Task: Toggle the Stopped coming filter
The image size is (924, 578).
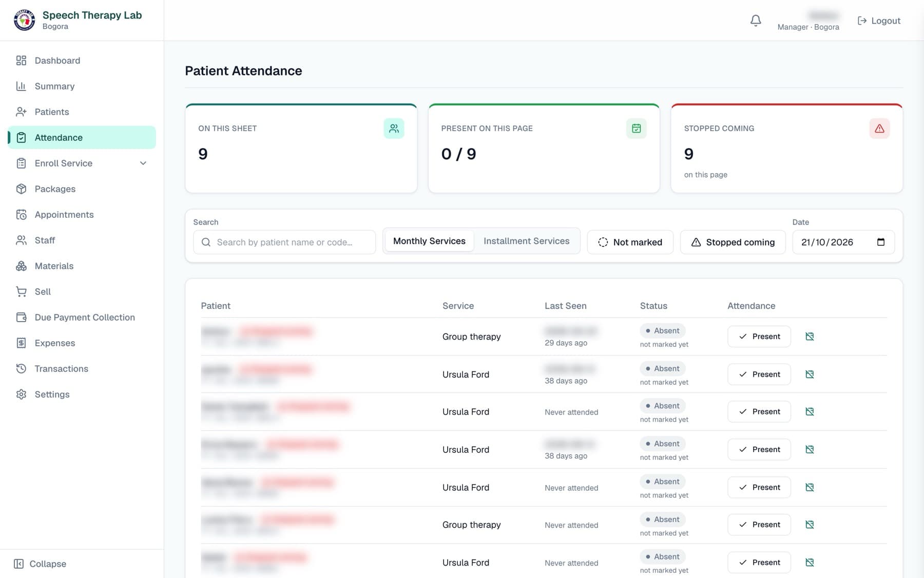Action: tap(733, 242)
